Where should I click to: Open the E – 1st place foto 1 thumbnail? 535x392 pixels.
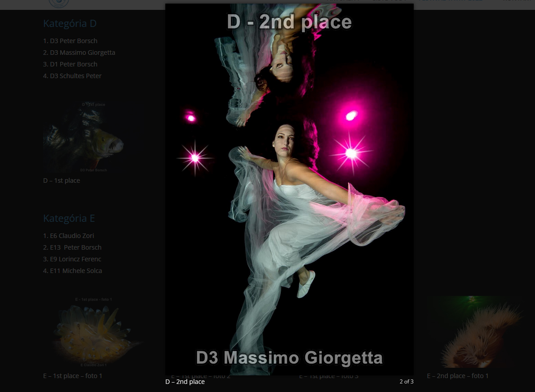pos(93,332)
